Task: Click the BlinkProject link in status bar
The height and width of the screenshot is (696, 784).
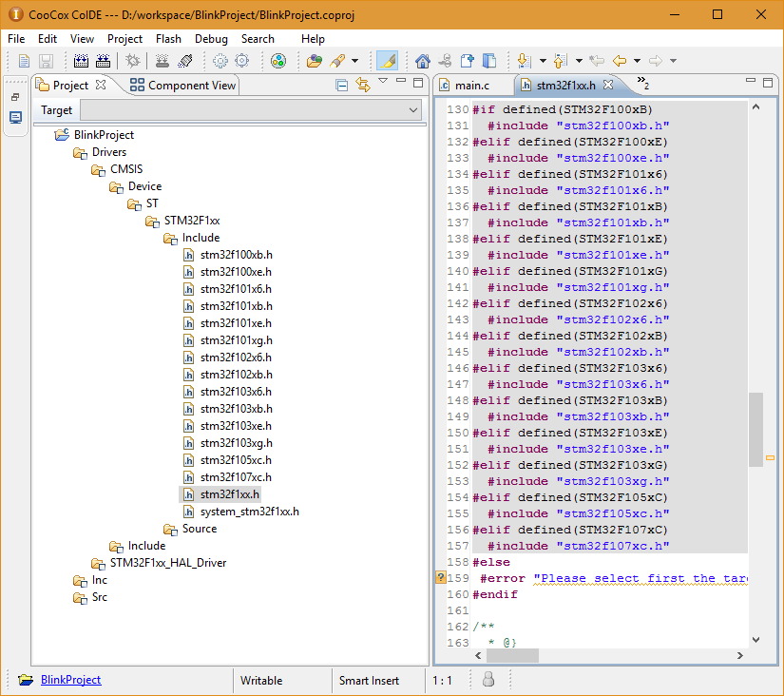Action: point(71,680)
